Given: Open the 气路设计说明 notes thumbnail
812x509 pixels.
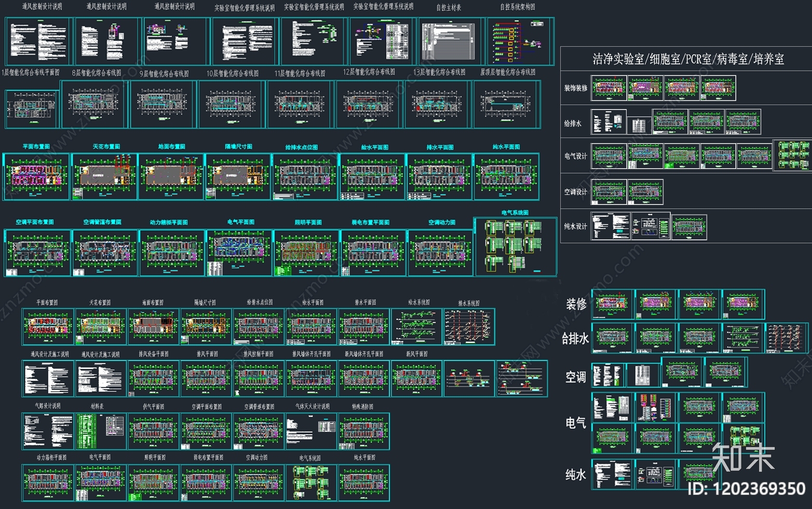Looking at the screenshot, I should 48,431.
